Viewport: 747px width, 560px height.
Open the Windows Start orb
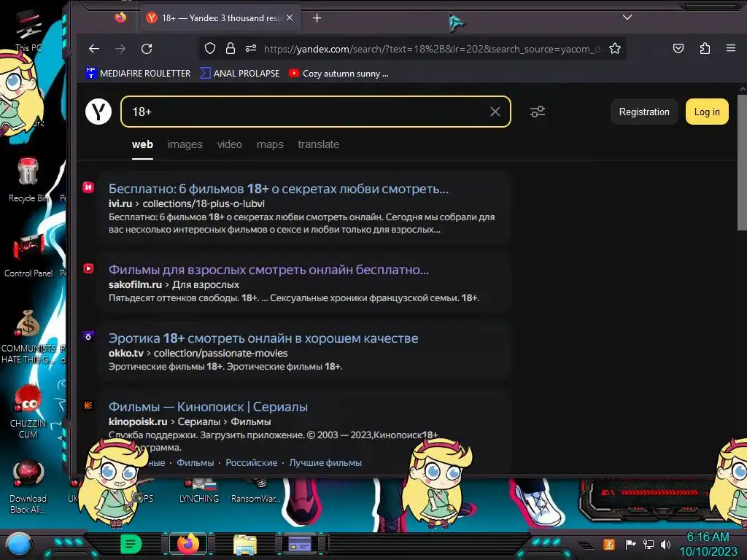(19, 545)
